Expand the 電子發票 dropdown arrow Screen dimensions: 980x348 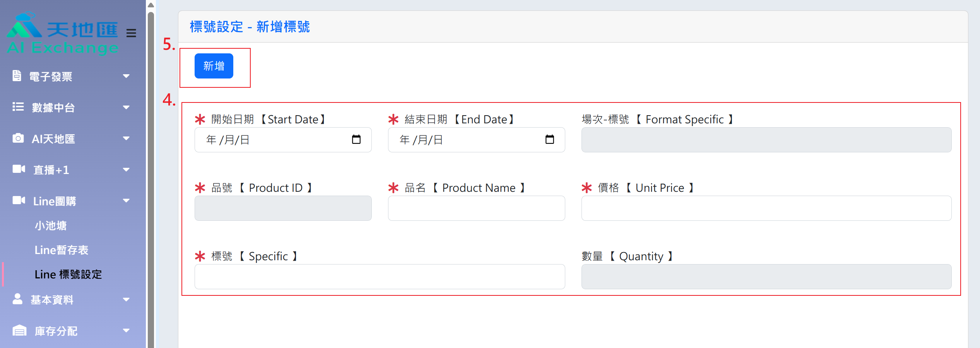tap(126, 76)
